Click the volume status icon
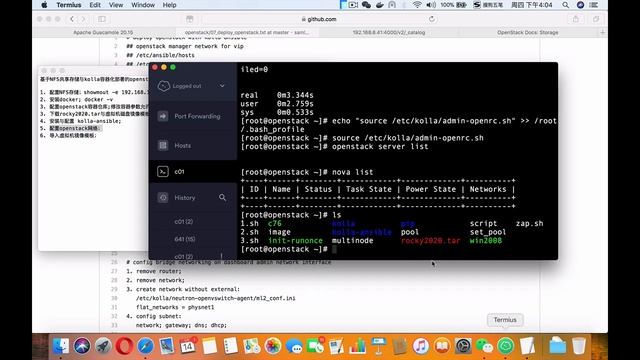Screen dimensions: 640x360 (x=431, y=5)
